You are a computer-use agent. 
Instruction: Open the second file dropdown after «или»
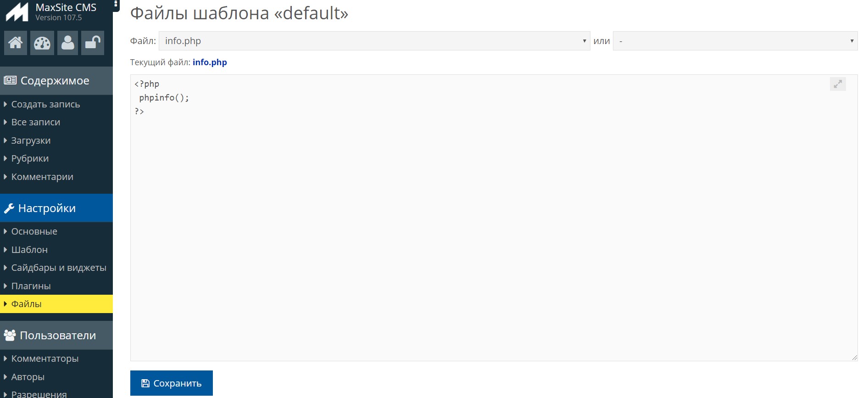click(x=735, y=41)
